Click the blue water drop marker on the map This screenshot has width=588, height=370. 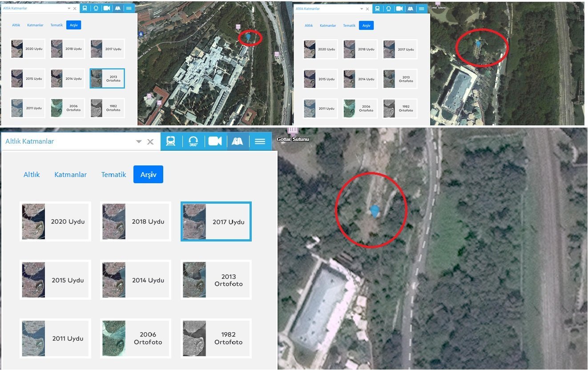click(141, 33)
